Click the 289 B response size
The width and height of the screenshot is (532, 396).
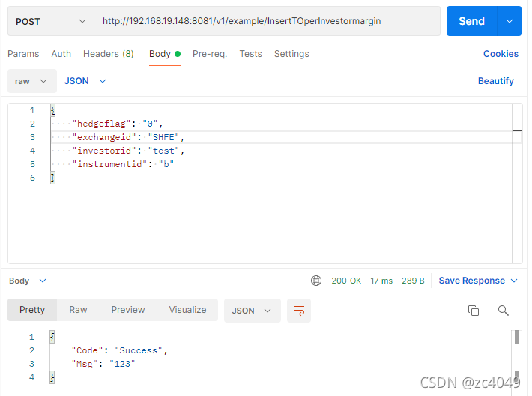click(413, 280)
